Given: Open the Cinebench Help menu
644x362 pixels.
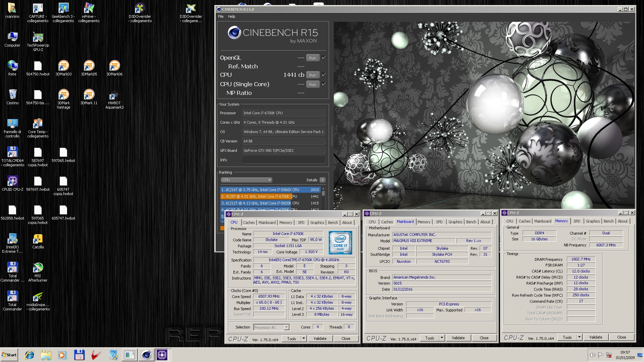Looking at the screenshot, I should click(232, 16).
